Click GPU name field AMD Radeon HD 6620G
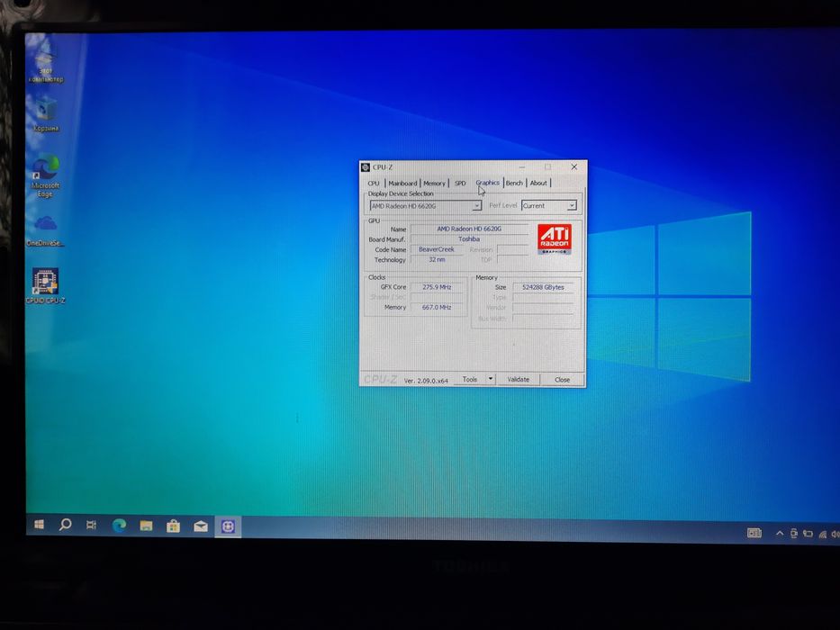Viewport: 840px width, 630px height. (x=469, y=229)
